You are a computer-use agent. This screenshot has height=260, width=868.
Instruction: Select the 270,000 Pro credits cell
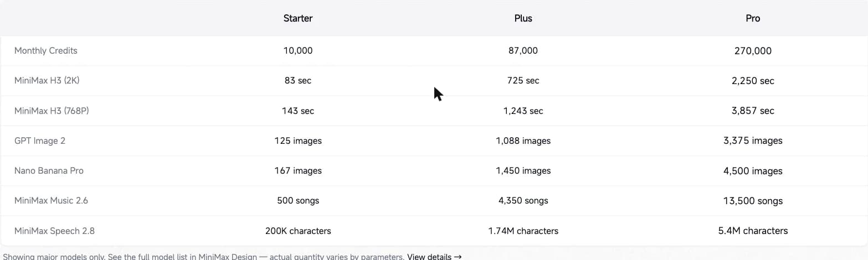coord(753,50)
